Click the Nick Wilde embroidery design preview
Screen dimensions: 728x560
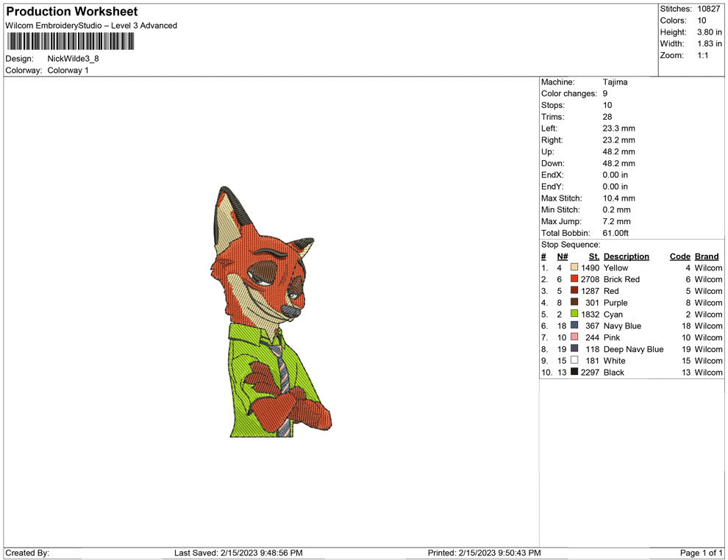pos(271,312)
